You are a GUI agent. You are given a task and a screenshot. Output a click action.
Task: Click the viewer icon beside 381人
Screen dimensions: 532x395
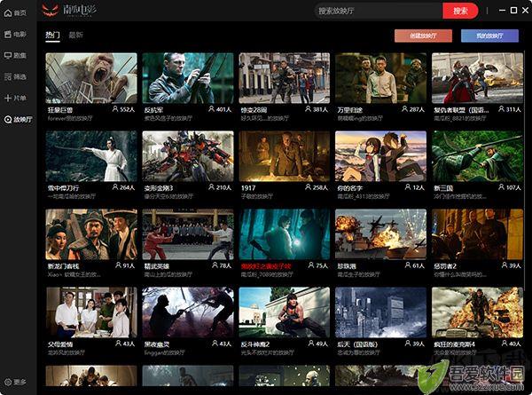pos(308,109)
